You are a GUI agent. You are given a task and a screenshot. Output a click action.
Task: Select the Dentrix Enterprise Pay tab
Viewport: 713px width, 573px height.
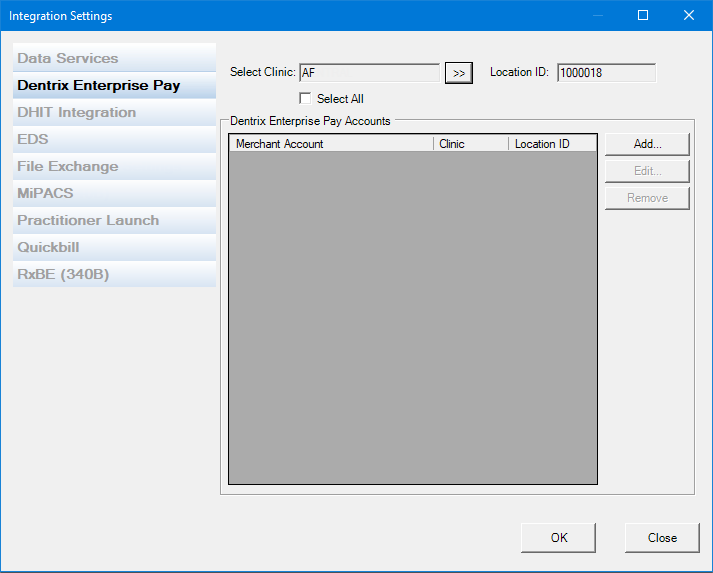pos(114,85)
